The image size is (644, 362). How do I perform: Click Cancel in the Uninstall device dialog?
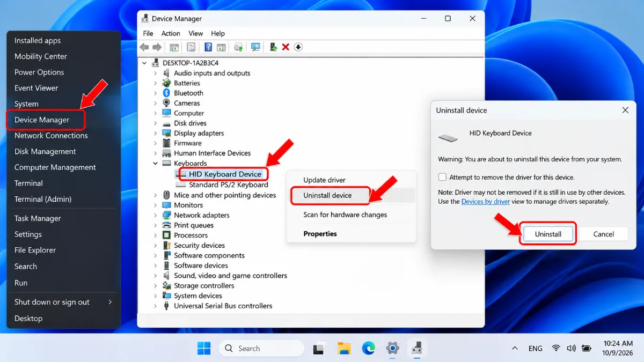tap(603, 234)
